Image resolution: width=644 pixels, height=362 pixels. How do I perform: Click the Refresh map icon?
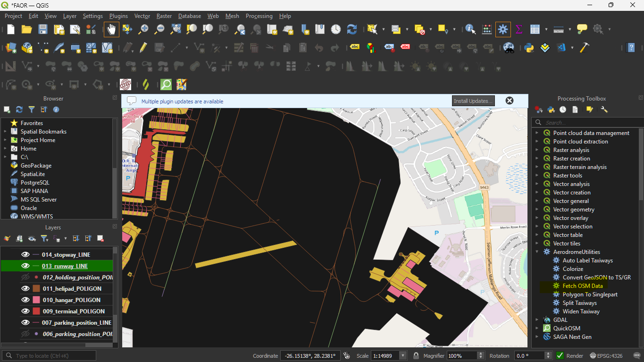coord(352,29)
